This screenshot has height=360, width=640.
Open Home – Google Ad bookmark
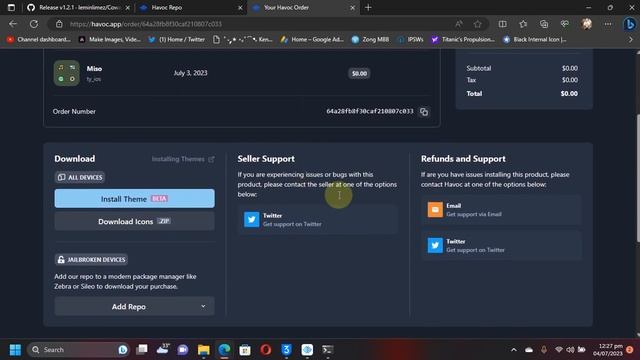tap(312, 40)
